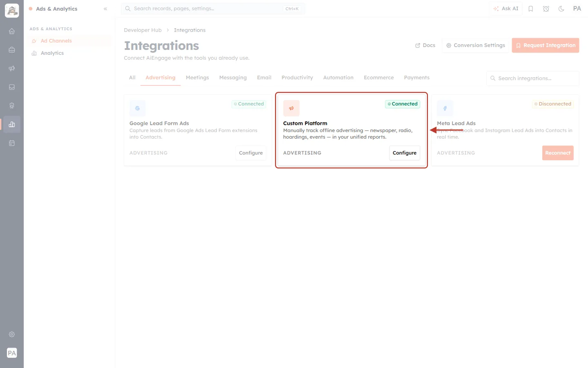Click the Custom Platform megaphone icon
This screenshot has width=588, height=368.
292,108
